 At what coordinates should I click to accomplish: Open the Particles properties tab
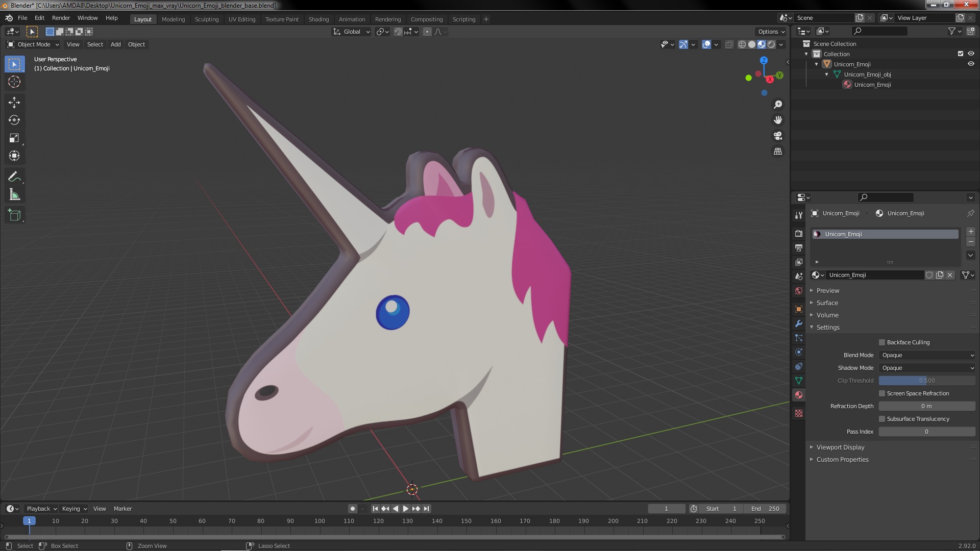[x=799, y=338]
